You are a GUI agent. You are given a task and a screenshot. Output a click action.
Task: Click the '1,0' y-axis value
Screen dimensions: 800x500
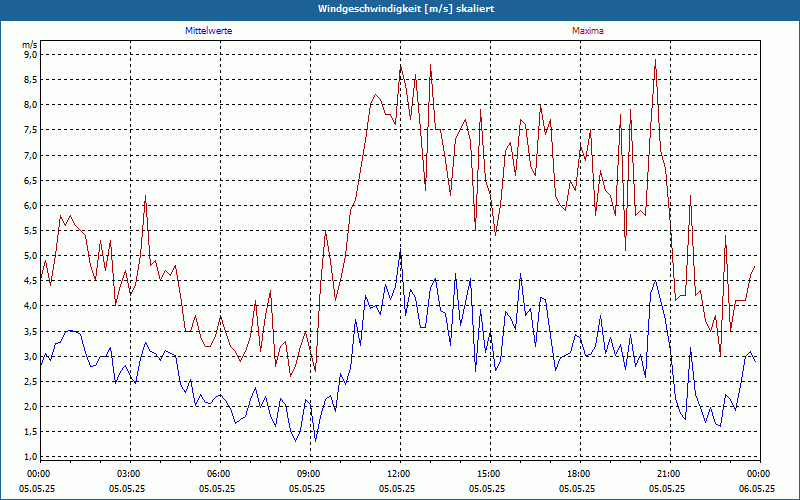pos(30,457)
